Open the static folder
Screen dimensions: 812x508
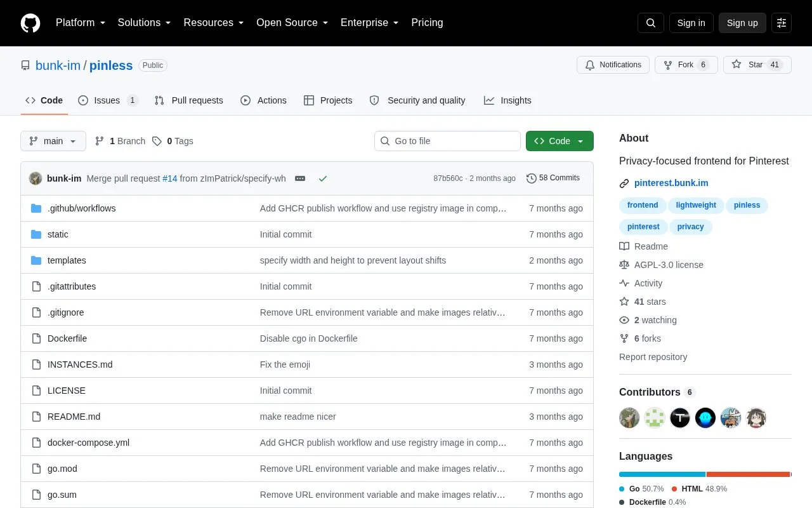point(58,234)
